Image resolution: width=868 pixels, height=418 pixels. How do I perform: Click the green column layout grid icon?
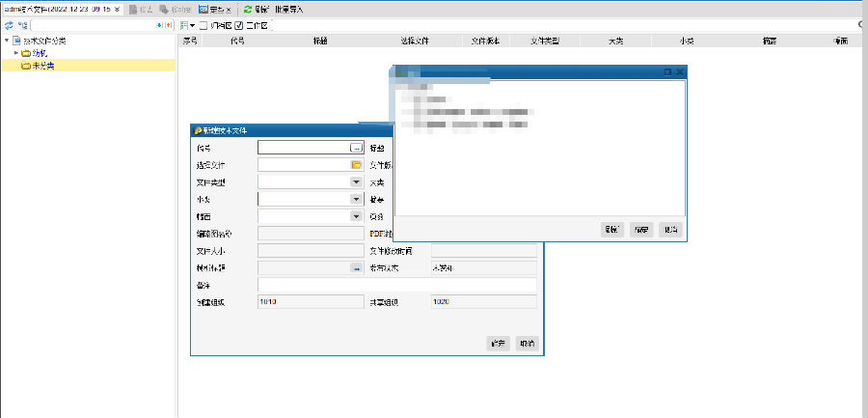[x=184, y=25]
